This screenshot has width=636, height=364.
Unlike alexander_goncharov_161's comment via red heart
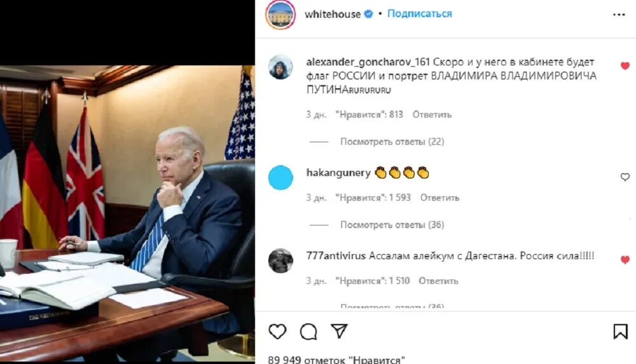(x=625, y=65)
